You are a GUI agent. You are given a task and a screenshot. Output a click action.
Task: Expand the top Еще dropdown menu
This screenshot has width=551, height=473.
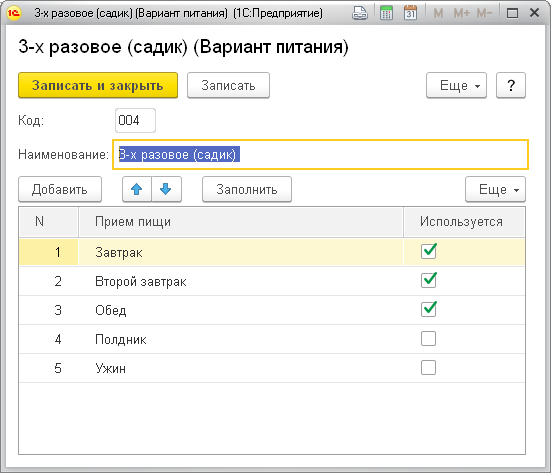(456, 85)
